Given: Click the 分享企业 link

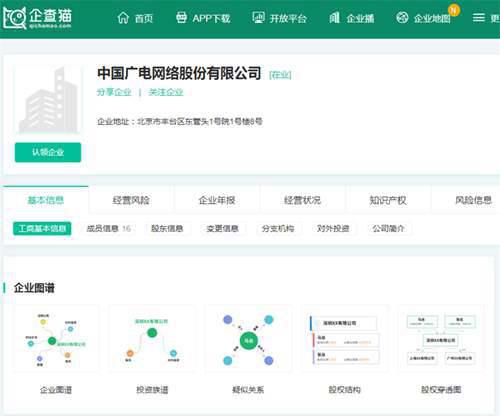Looking at the screenshot, I should (x=114, y=92).
